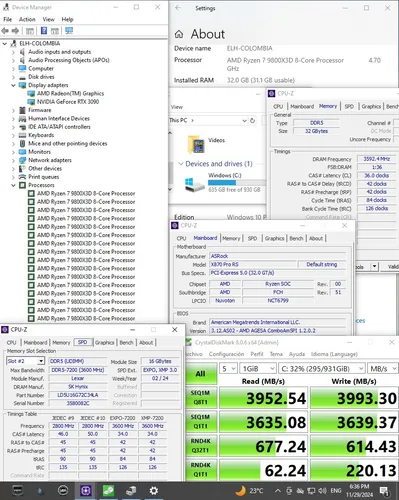Expand Network adapters category
Viewport: 399px width, 500px height.
[13, 160]
